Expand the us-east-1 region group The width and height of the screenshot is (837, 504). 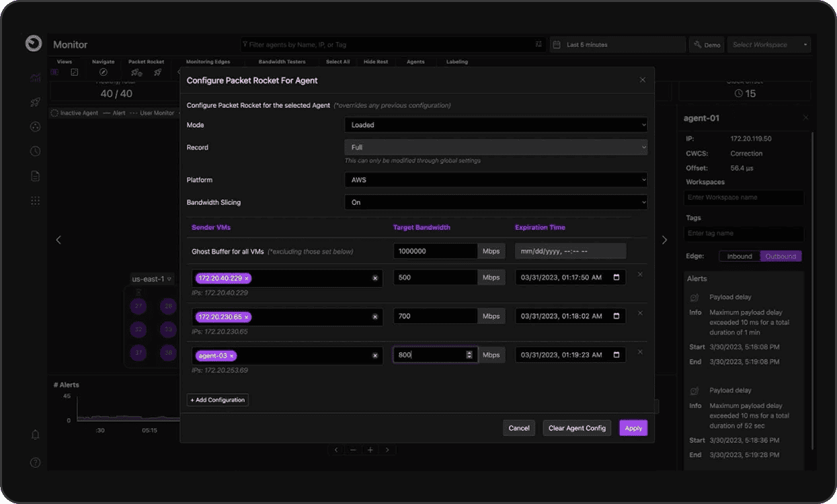click(x=151, y=279)
